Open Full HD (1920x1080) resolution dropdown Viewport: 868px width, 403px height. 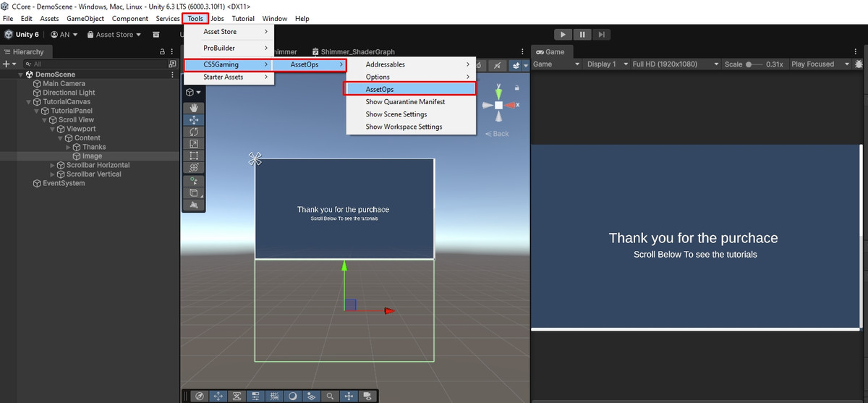click(x=676, y=64)
